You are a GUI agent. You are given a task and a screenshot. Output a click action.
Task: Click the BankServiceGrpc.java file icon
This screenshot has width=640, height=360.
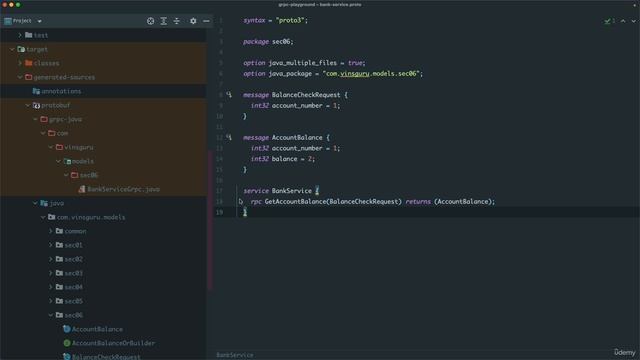(82, 189)
